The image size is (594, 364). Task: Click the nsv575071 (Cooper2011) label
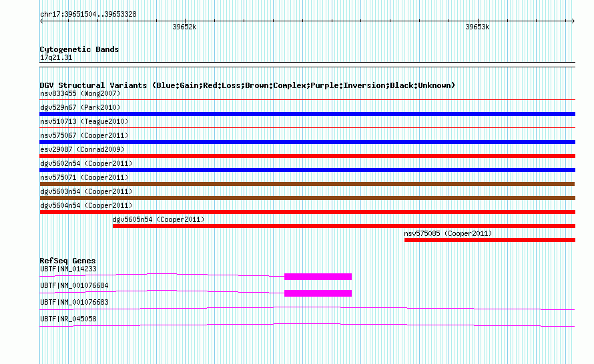(x=84, y=177)
